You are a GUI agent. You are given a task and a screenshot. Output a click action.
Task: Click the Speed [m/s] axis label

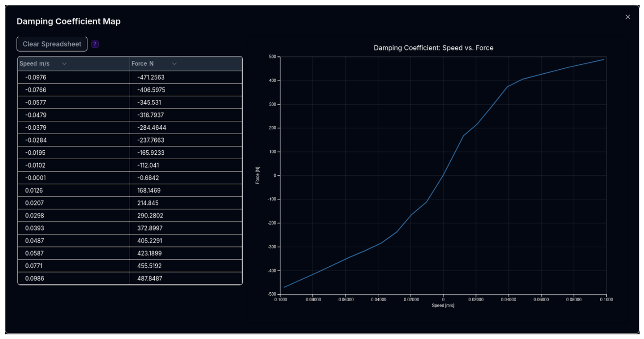[443, 306]
